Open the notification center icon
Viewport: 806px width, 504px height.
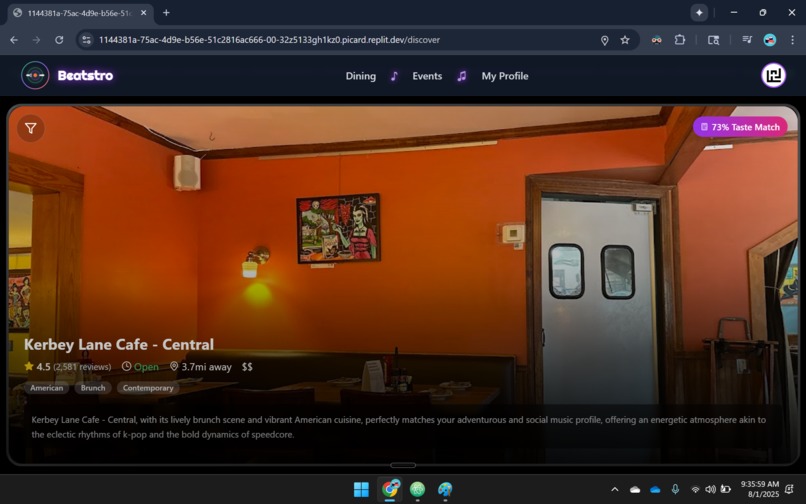click(790, 489)
